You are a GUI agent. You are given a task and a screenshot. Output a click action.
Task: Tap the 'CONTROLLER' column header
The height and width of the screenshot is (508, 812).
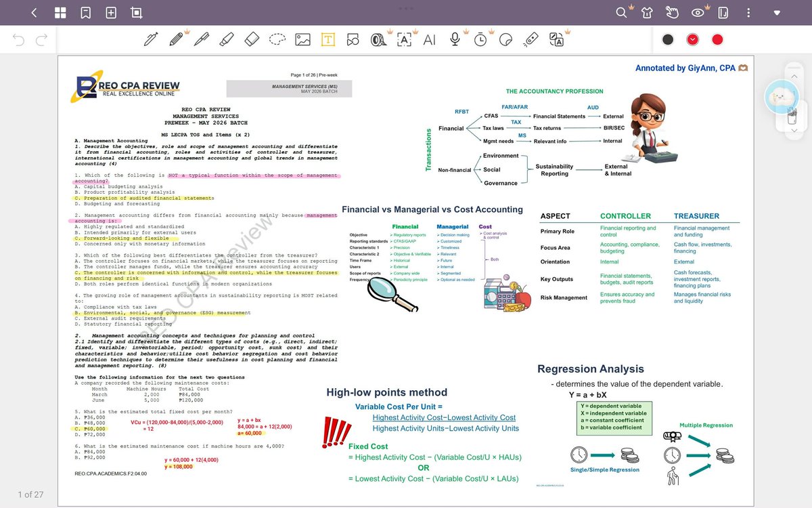pyautogui.click(x=625, y=216)
